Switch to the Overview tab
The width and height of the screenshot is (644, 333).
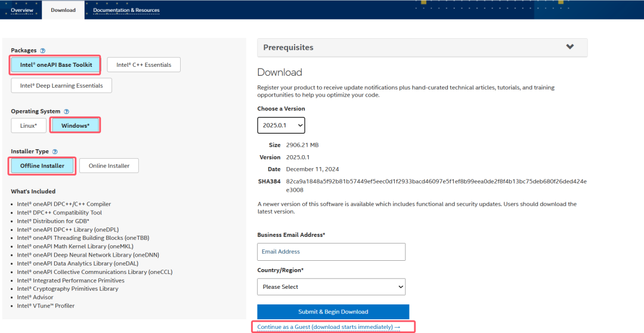22,10
